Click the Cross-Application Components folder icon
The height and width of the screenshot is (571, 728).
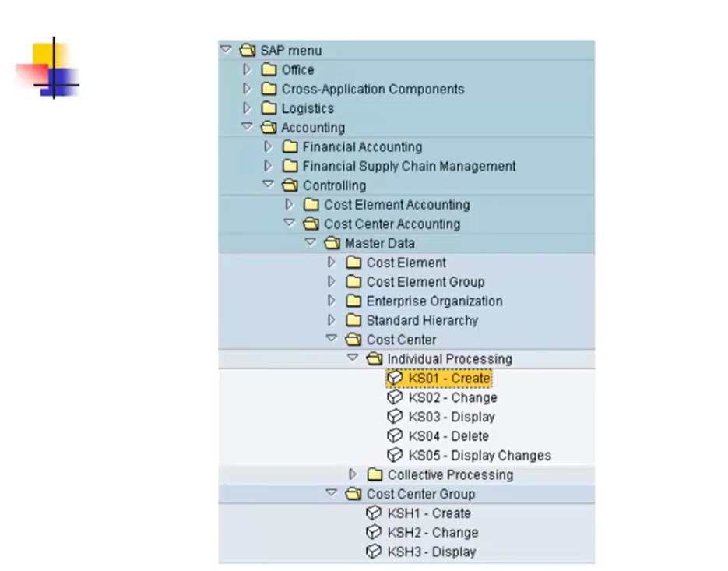point(269,89)
